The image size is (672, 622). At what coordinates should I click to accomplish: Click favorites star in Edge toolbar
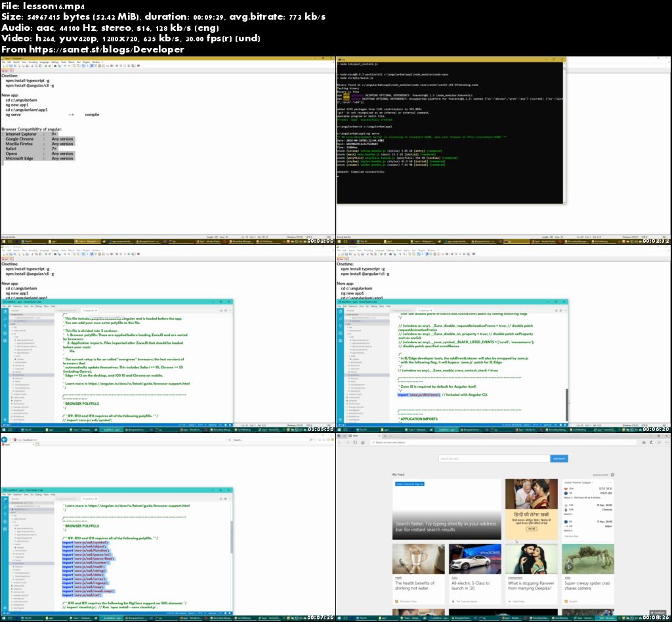pyautogui.click(x=644, y=442)
